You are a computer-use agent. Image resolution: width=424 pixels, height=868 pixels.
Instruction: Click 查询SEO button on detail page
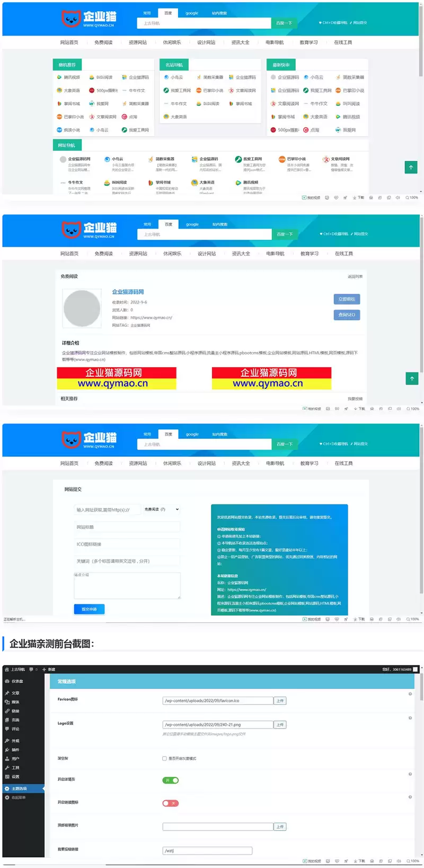tap(347, 315)
